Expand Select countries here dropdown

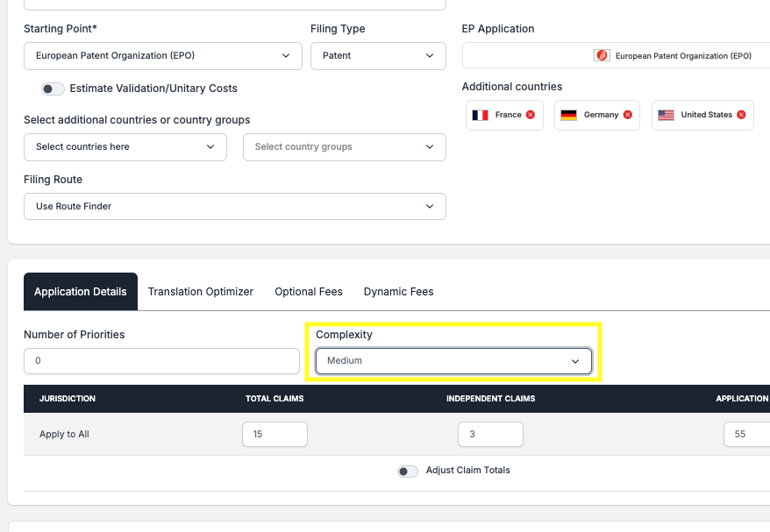[x=125, y=147]
